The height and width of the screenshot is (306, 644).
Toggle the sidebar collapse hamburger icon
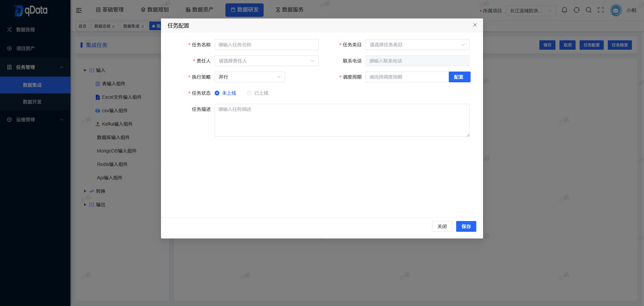pos(79,10)
